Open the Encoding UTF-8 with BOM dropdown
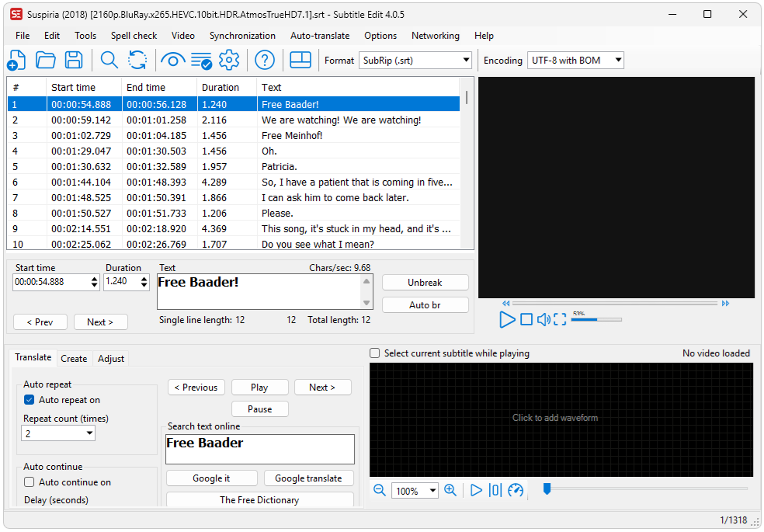The image size is (764, 532). (x=575, y=61)
